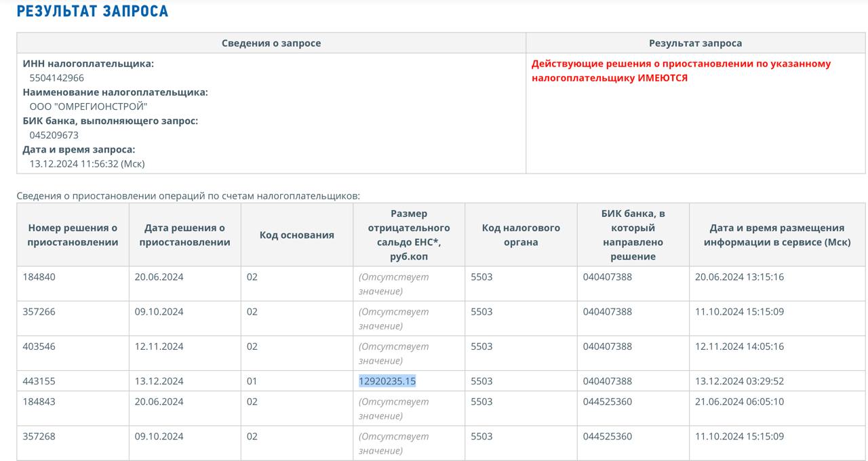Viewport: 868px width, 461px height.
Task: Click posting time 11.10.2024 15:15:09 in row 357266
Action: [739, 311]
